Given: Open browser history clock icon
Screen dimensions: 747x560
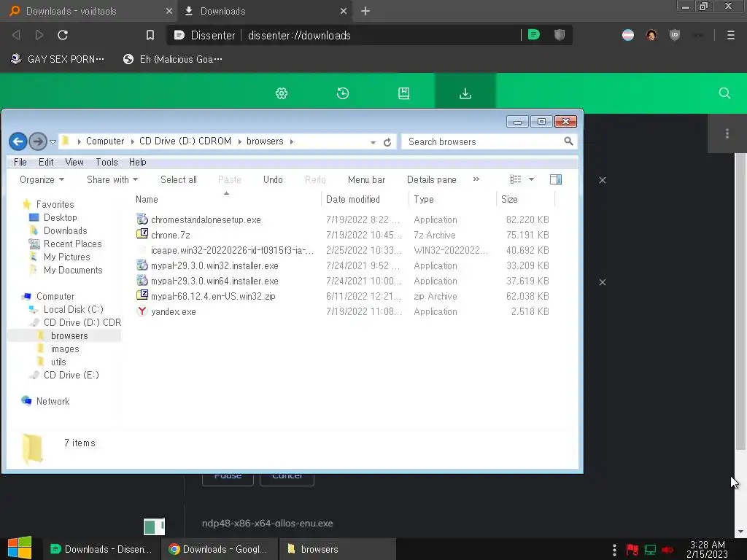Looking at the screenshot, I should [343, 93].
